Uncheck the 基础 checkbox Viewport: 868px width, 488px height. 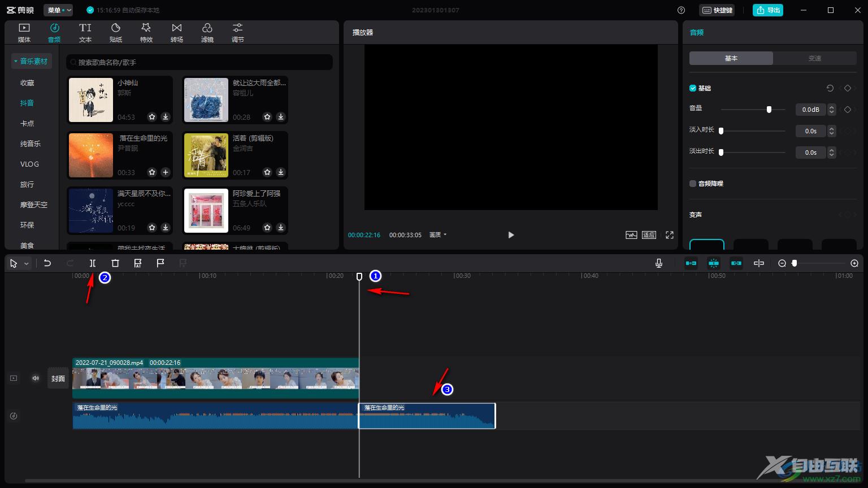pyautogui.click(x=693, y=88)
